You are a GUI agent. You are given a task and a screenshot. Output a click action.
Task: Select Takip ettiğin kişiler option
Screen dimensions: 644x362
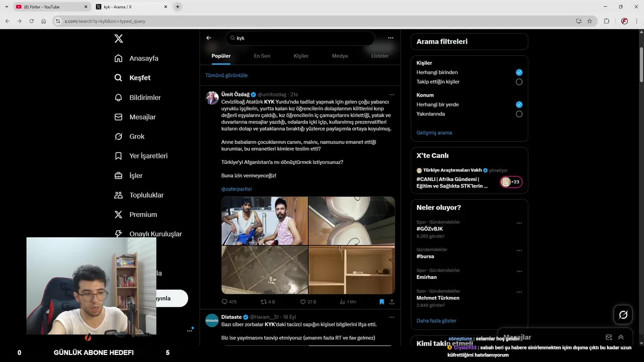(x=519, y=82)
